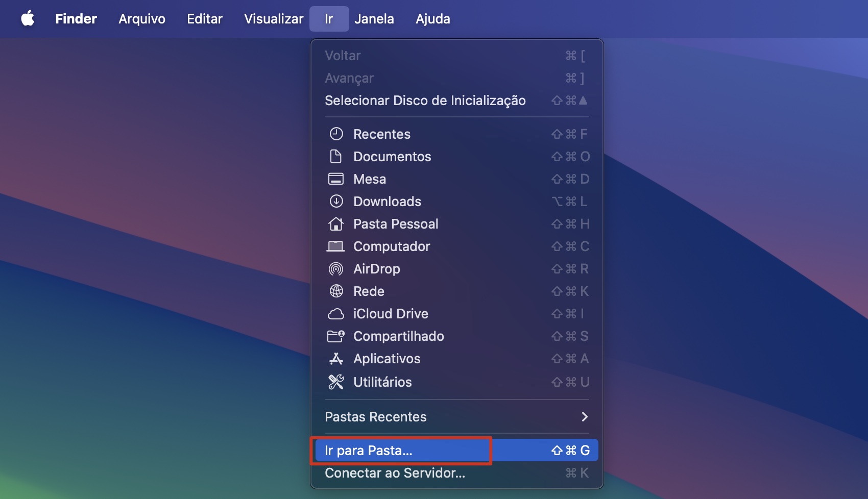Open Rede via the globe icon
The height and width of the screenshot is (499, 868).
[x=336, y=291]
